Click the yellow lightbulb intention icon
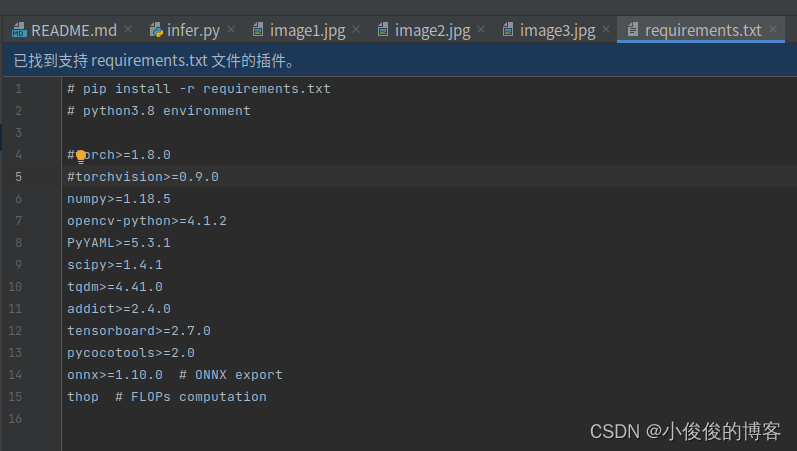 coord(81,156)
